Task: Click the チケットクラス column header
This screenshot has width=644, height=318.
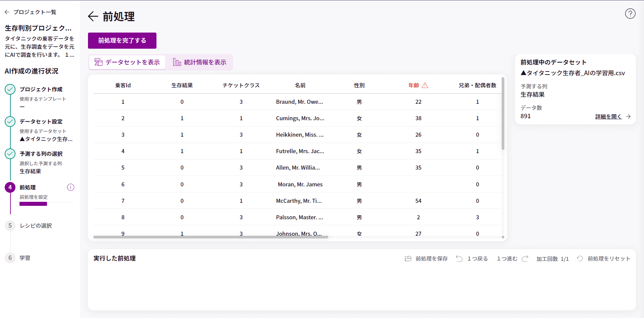Action: tap(241, 85)
